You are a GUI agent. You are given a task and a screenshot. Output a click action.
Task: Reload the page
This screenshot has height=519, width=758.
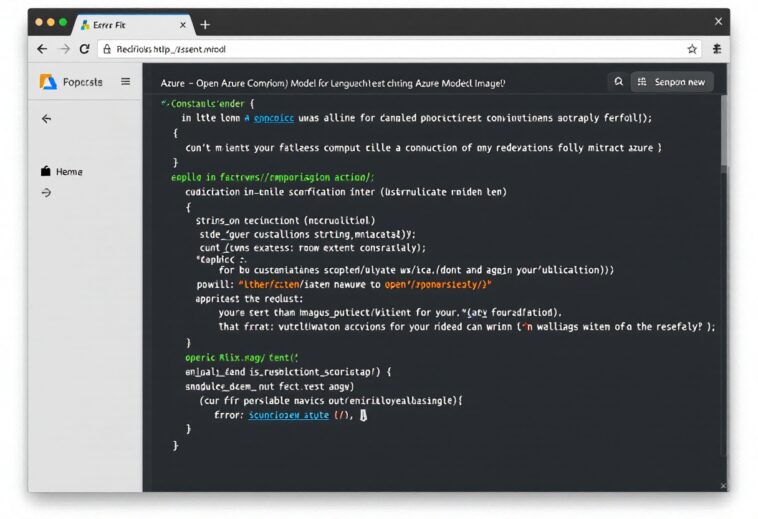click(x=85, y=49)
